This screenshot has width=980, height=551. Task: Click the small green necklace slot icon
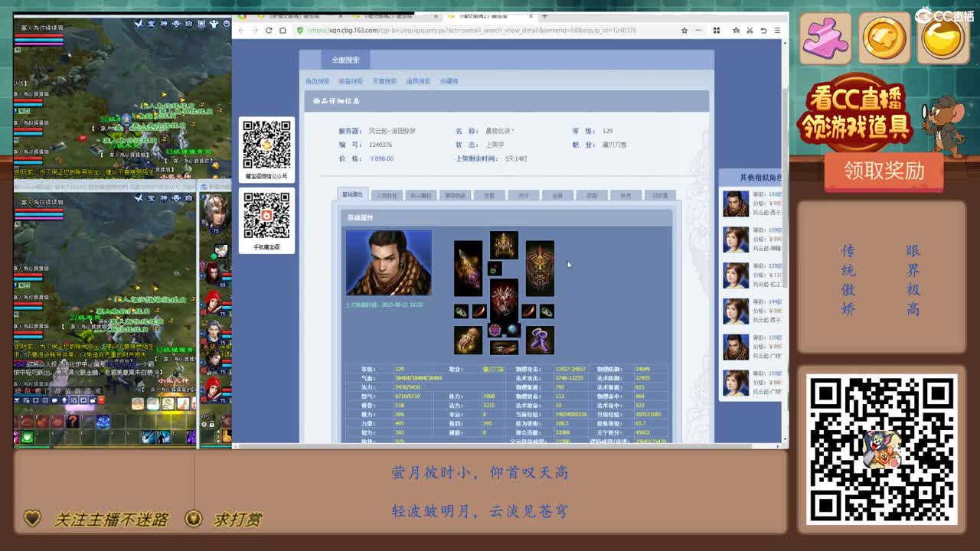coord(495,269)
